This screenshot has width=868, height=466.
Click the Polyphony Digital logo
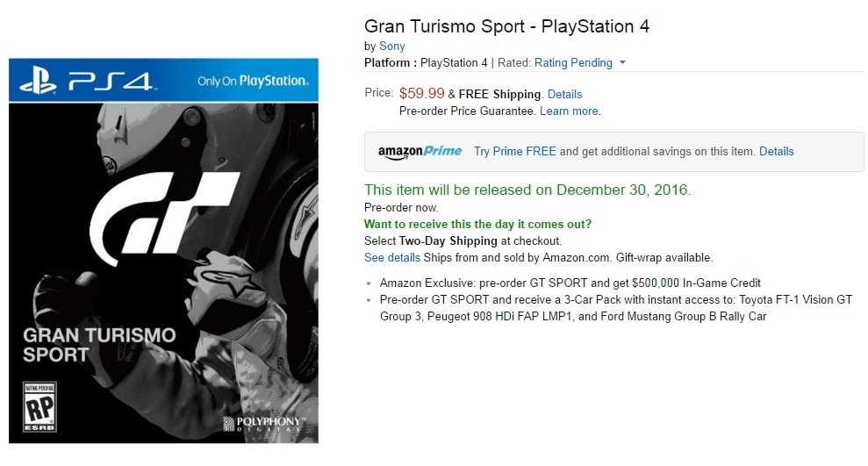coord(263,423)
